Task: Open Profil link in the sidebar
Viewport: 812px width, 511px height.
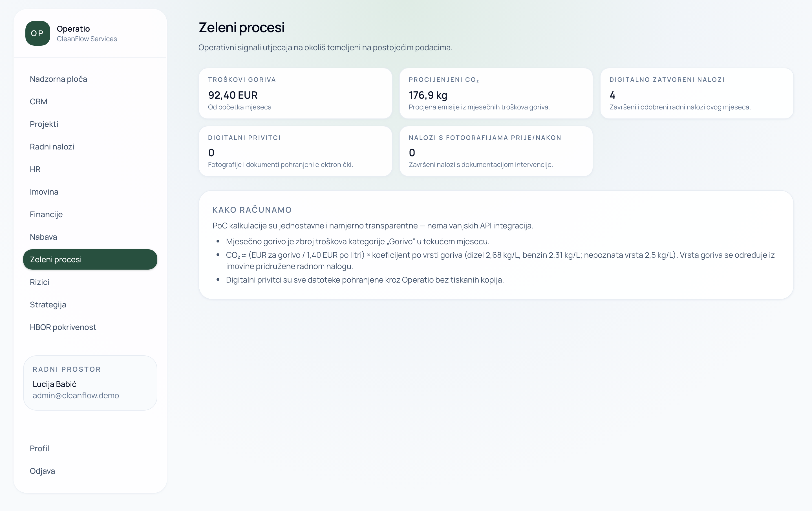Action: [x=90, y=449]
